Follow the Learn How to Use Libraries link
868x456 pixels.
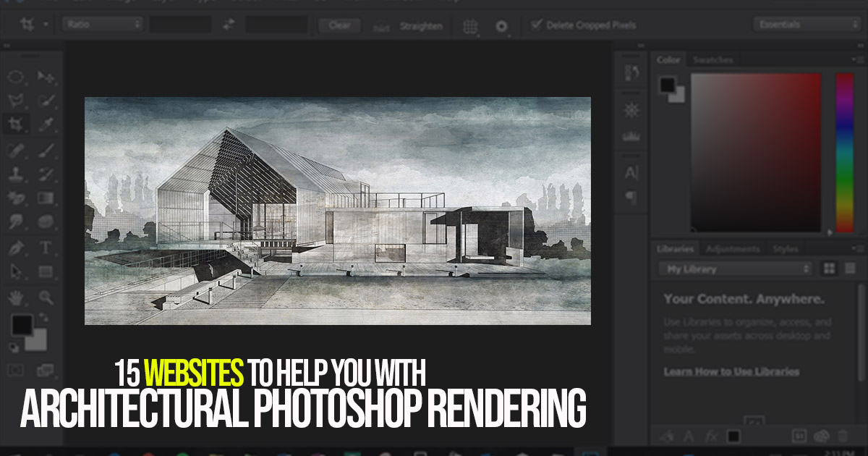(731, 371)
